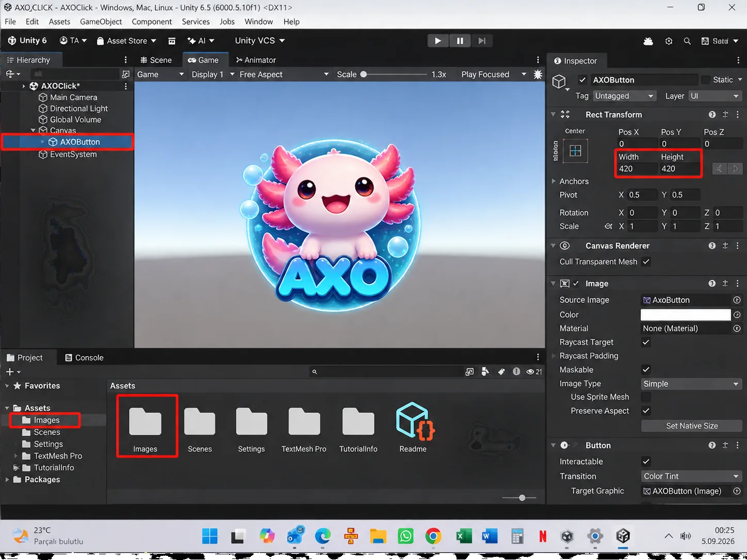Click the toolbar search magnifier icon
Viewport: 747px width, 560px height.
tap(687, 41)
